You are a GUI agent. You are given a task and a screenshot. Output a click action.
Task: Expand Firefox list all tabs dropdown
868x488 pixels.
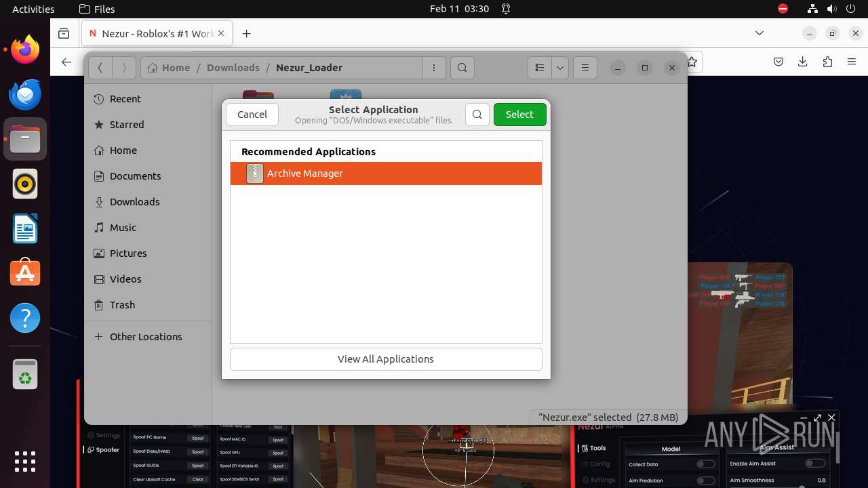coord(759,33)
